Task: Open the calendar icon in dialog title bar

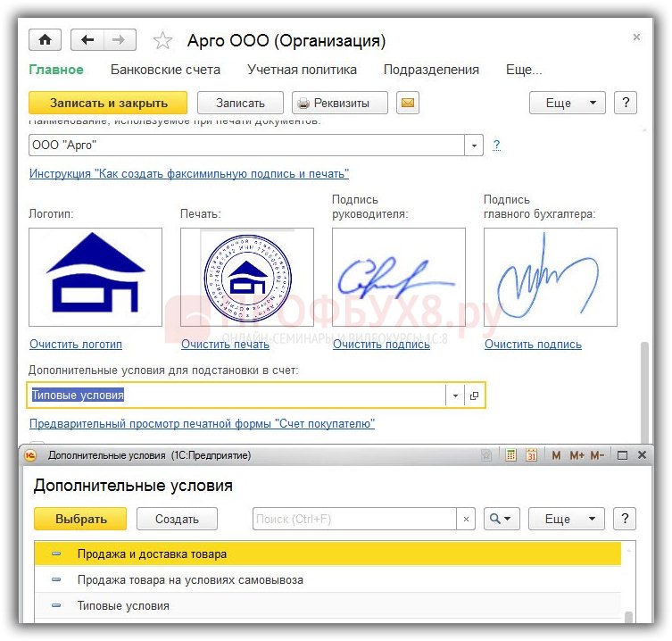Action: [x=531, y=455]
